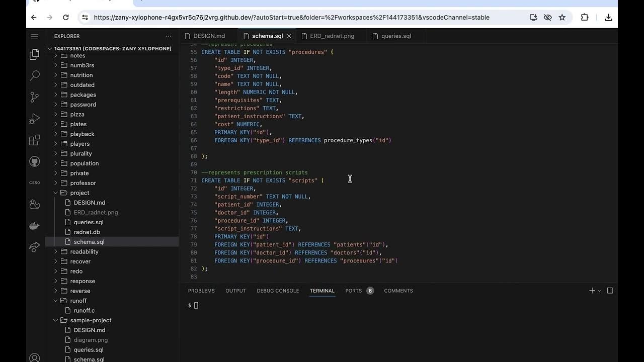Open the OUTPUT panel tab

click(235, 291)
